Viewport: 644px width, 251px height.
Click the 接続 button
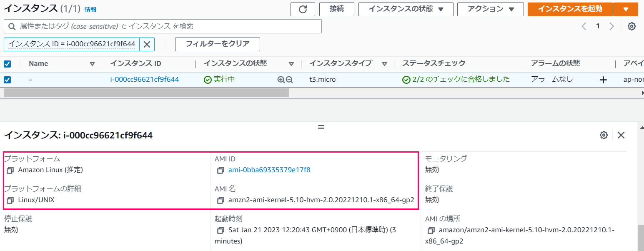point(336,9)
